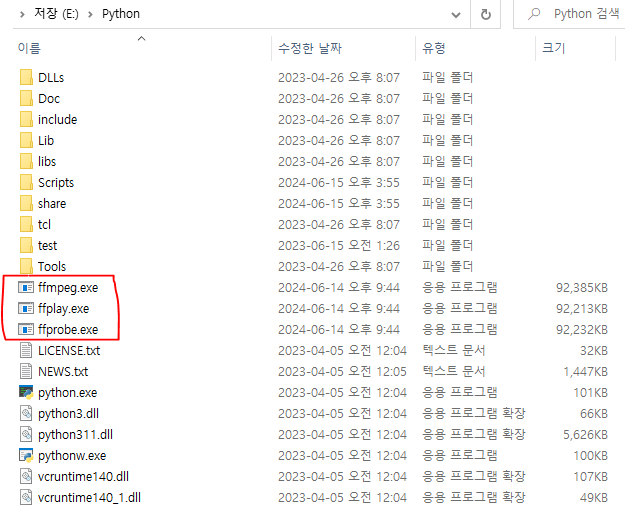Click the search magnifier icon
Viewport: 625px width, 516px height.
click(534, 14)
